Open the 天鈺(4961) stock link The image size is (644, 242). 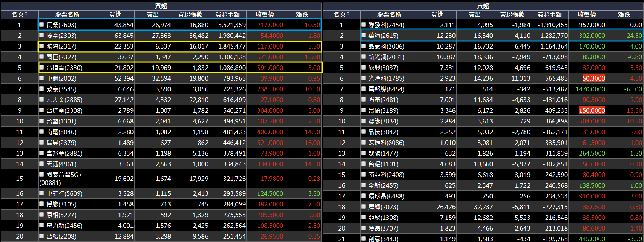pyautogui.click(x=61, y=164)
